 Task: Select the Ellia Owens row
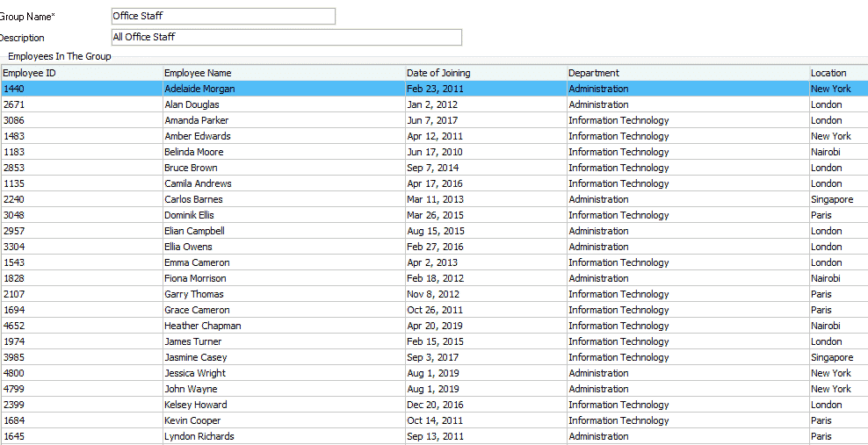pyautogui.click(x=435, y=247)
